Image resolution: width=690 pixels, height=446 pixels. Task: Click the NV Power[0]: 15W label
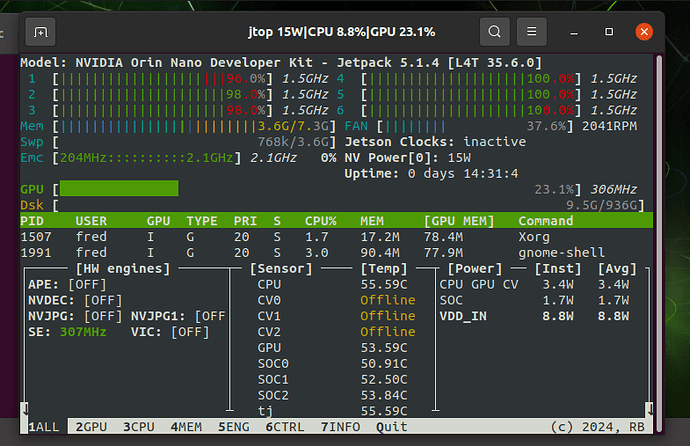click(407, 158)
